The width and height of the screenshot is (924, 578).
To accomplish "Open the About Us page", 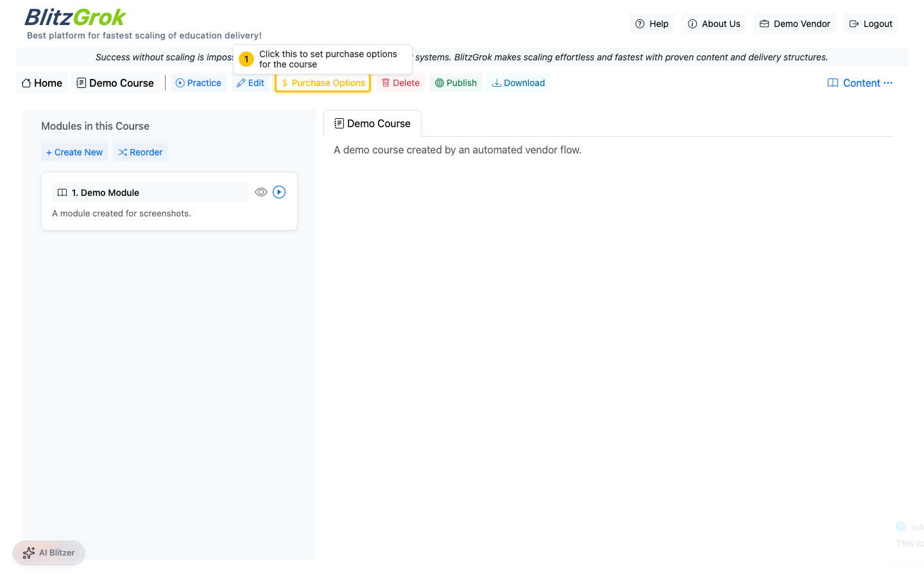I will (714, 24).
